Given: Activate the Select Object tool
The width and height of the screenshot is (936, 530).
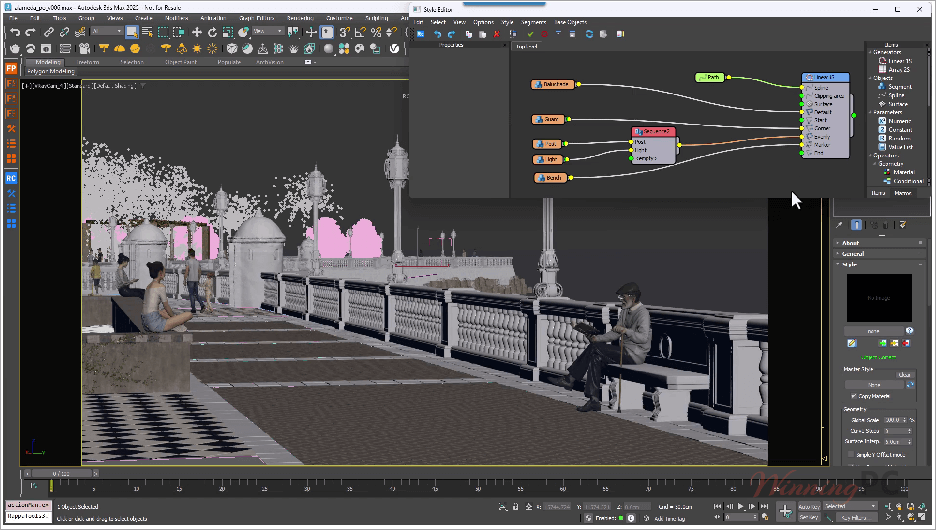Looking at the screenshot, I should pyautogui.click(x=132, y=32).
